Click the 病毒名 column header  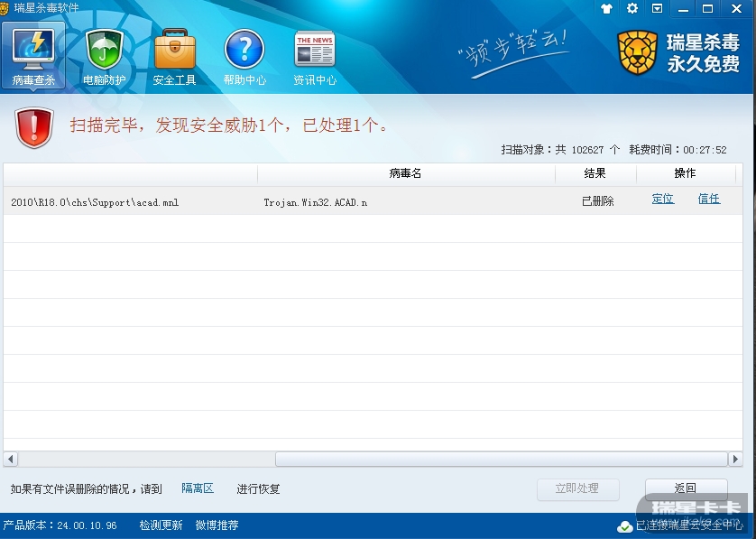coord(405,173)
